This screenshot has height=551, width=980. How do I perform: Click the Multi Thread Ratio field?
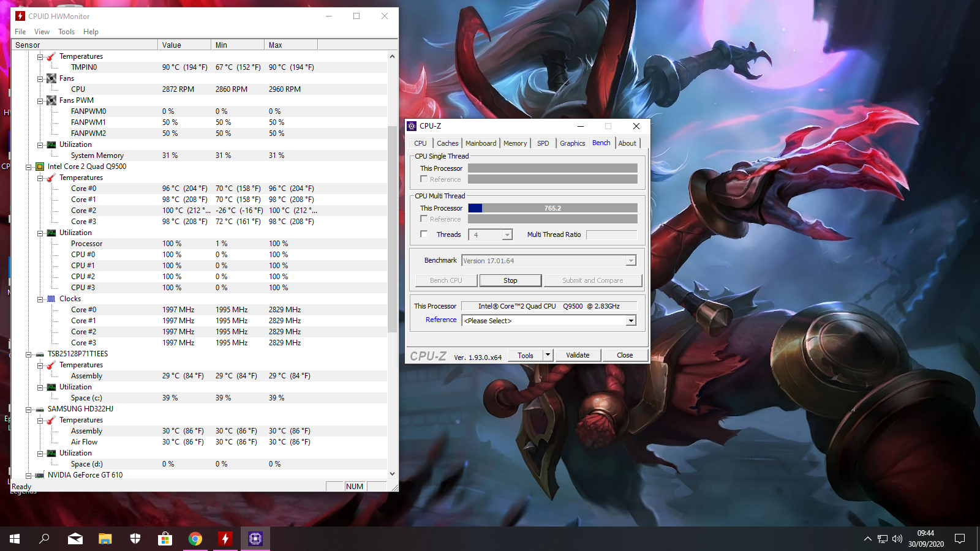pos(611,234)
